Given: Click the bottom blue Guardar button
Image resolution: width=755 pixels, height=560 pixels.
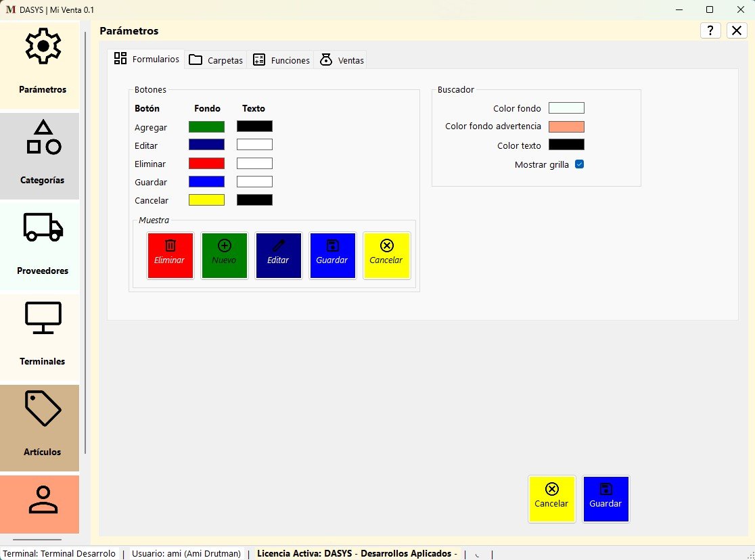Looking at the screenshot, I should click(x=605, y=498).
